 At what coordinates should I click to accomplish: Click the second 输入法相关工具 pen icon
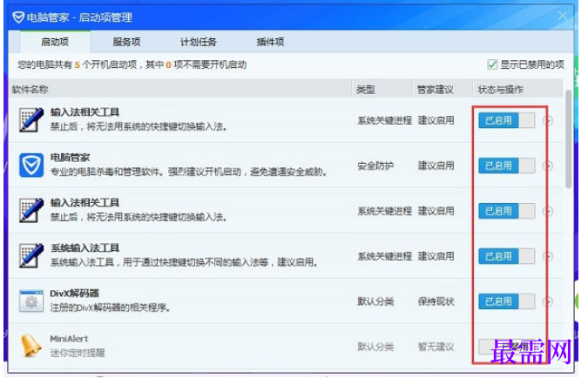coord(30,211)
